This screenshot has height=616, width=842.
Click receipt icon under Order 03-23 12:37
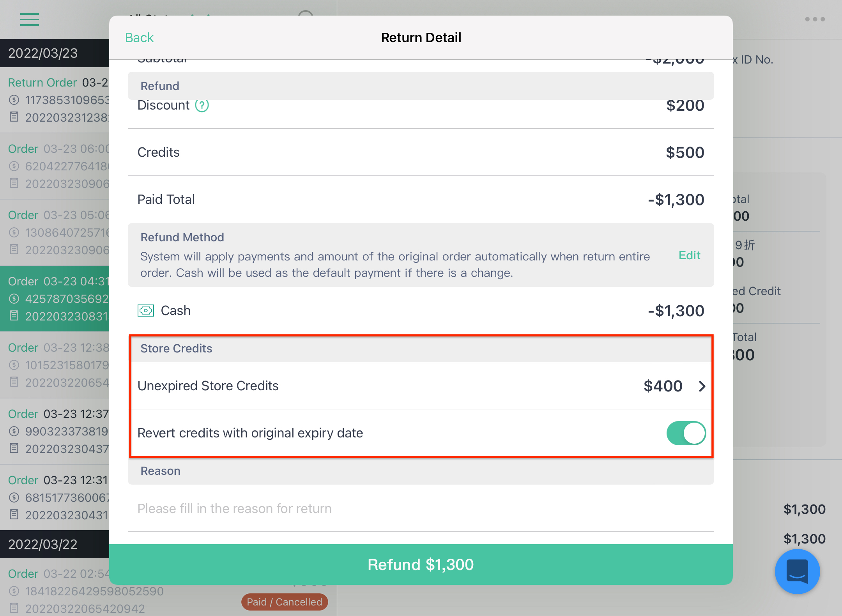tap(14, 448)
